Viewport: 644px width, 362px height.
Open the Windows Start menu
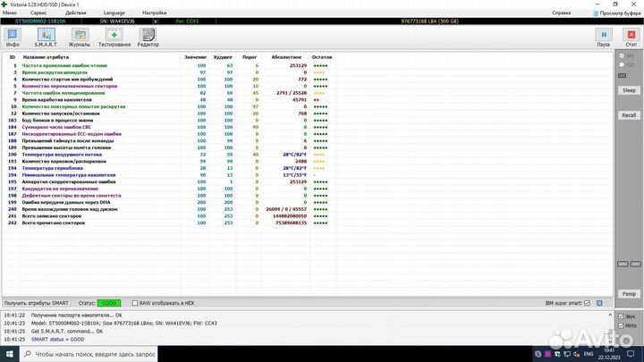(10, 354)
